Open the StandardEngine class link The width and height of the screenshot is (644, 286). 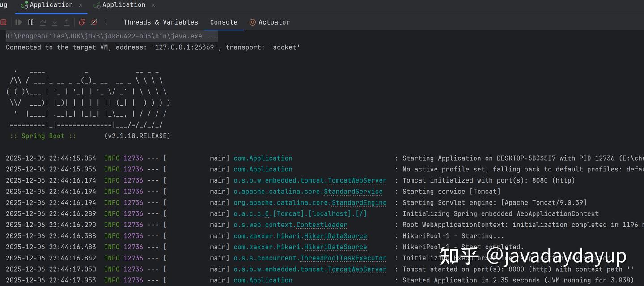[x=359, y=203]
